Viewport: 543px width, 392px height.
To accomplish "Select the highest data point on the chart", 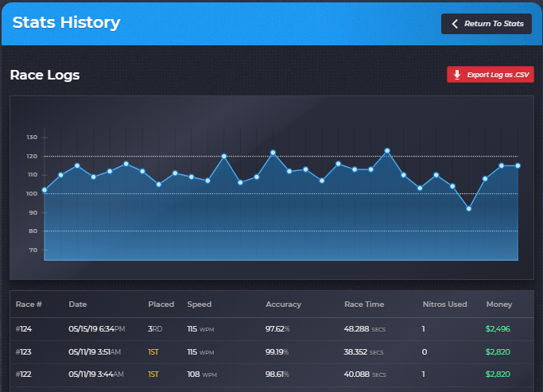I will pos(387,150).
